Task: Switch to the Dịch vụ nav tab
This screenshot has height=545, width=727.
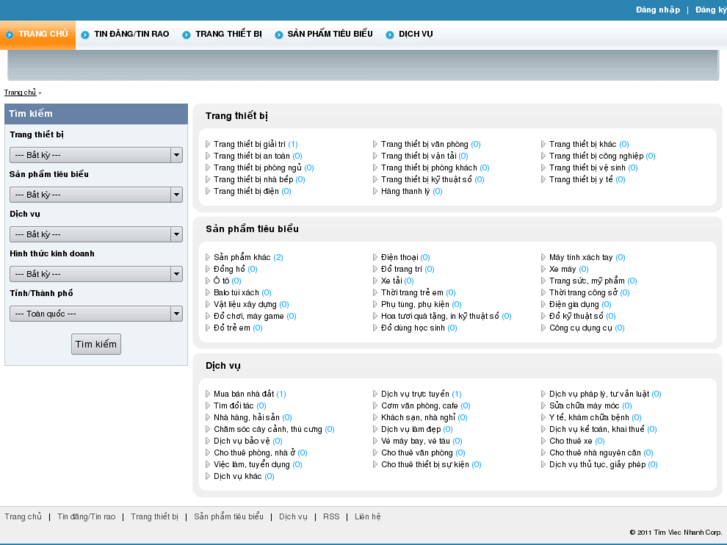Action: pos(415,34)
